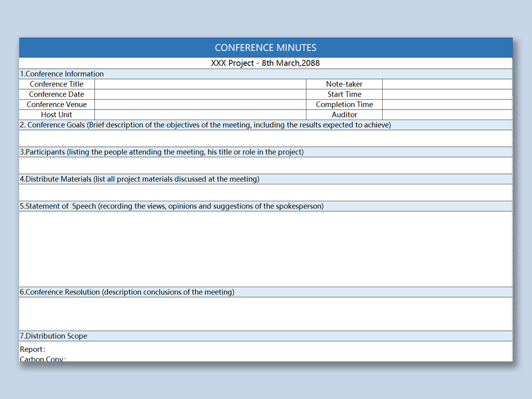Image resolution: width=532 pixels, height=399 pixels.
Task: Click the empty field beside Conference Title
Action: tap(200, 84)
